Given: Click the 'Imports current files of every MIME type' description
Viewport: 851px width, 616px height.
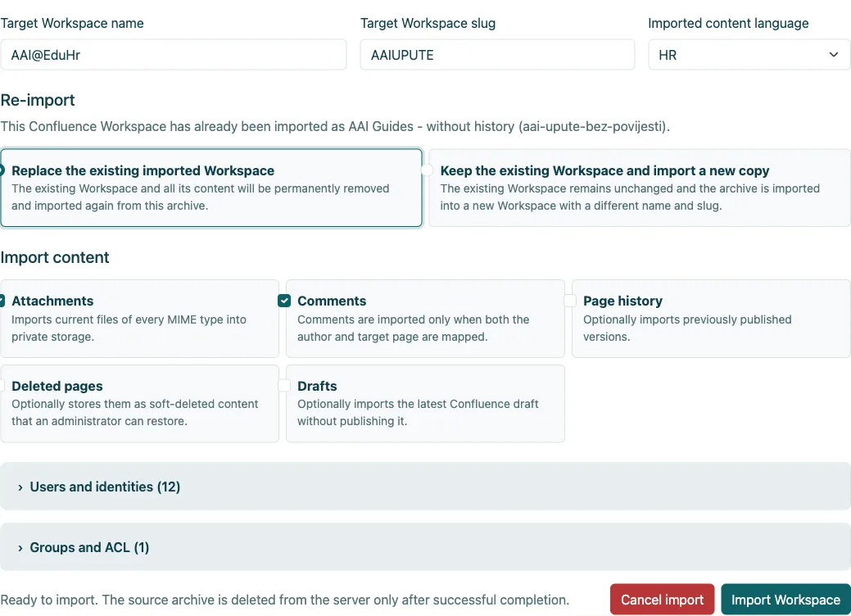Looking at the screenshot, I should (129, 328).
